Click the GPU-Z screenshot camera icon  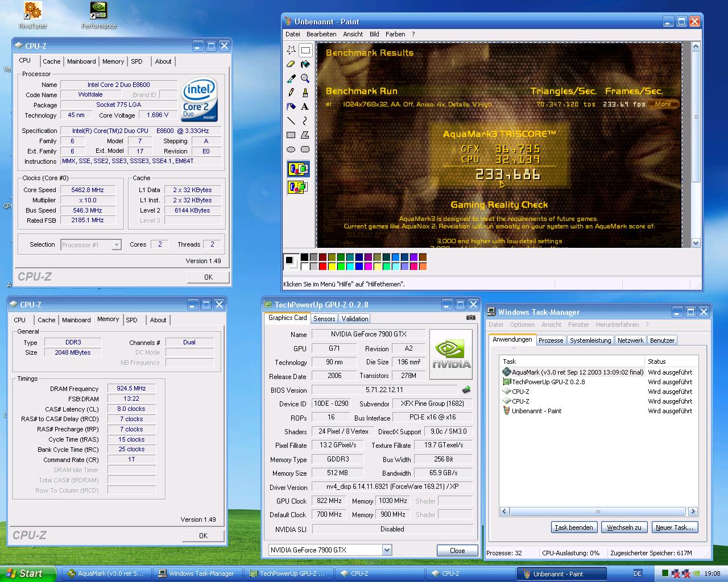471,318
